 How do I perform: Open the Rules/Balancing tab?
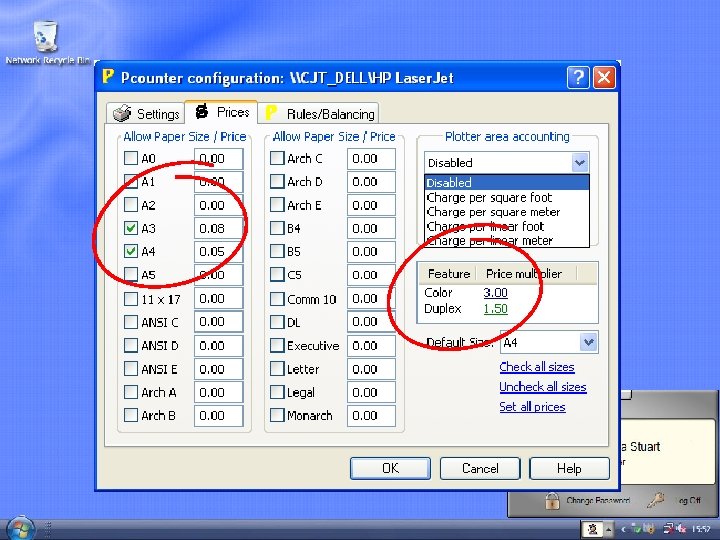pyautogui.click(x=318, y=113)
